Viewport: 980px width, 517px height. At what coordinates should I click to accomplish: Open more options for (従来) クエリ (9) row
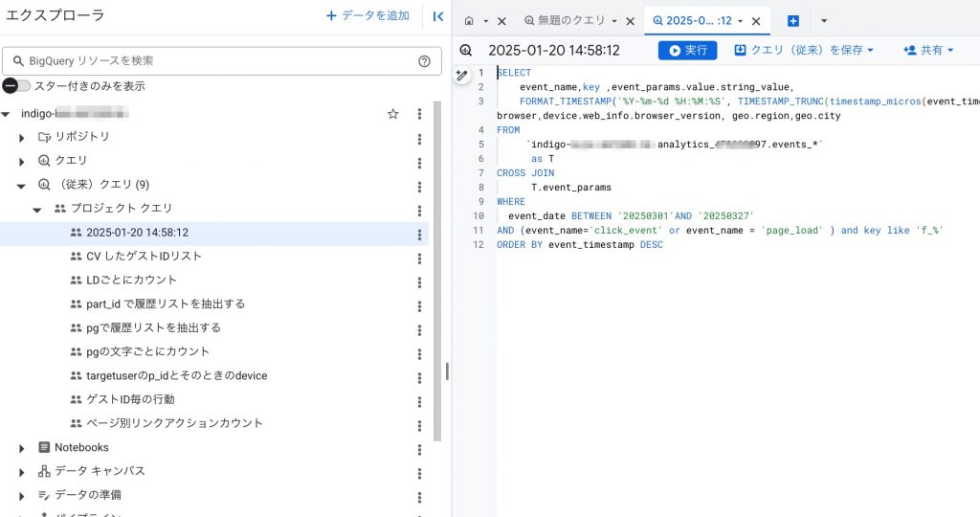pyautogui.click(x=419, y=187)
